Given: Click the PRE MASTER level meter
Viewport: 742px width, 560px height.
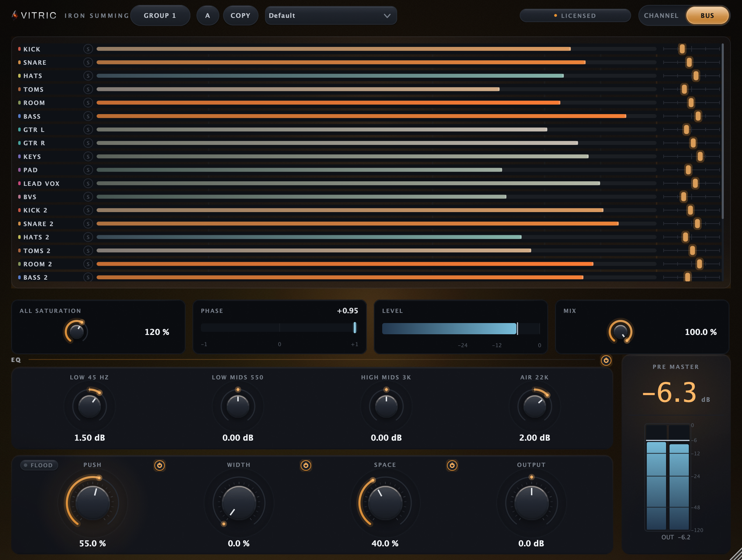Looking at the screenshot, I should (x=667, y=477).
